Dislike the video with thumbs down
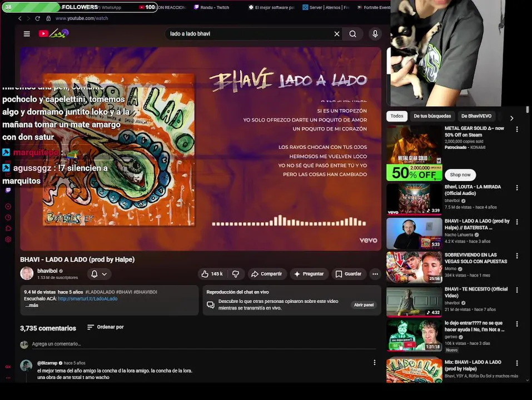This screenshot has height=400, width=532. point(236,274)
